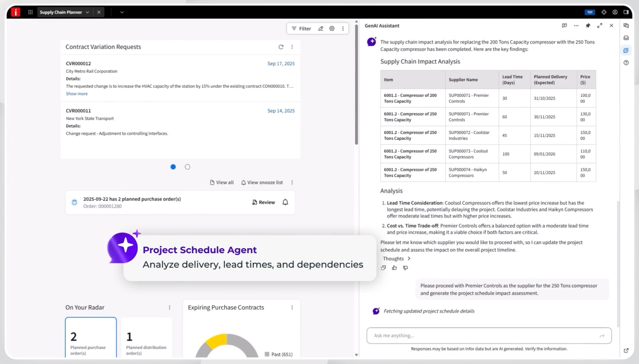639x364 pixels.
Task: Select the Supply Chain Planner tab
Action: coord(61,12)
